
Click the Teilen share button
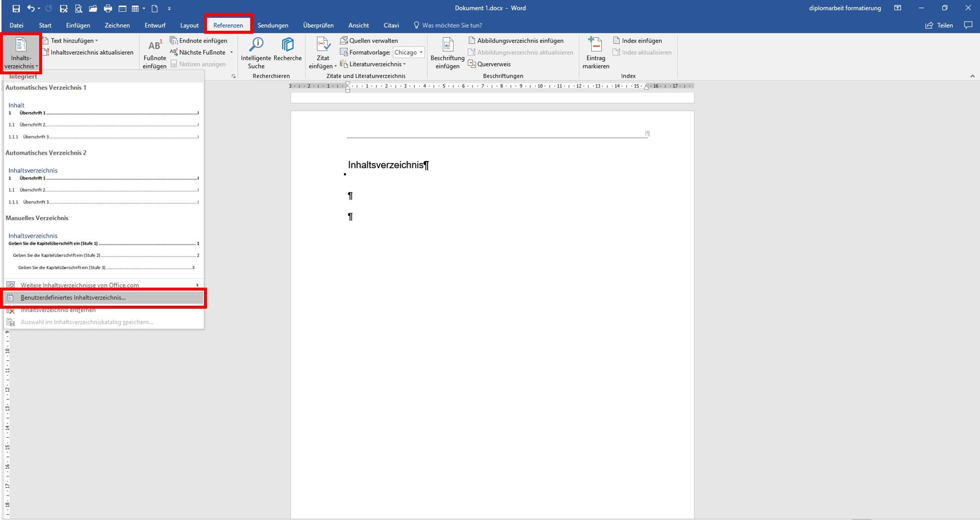[x=939, y=25]
